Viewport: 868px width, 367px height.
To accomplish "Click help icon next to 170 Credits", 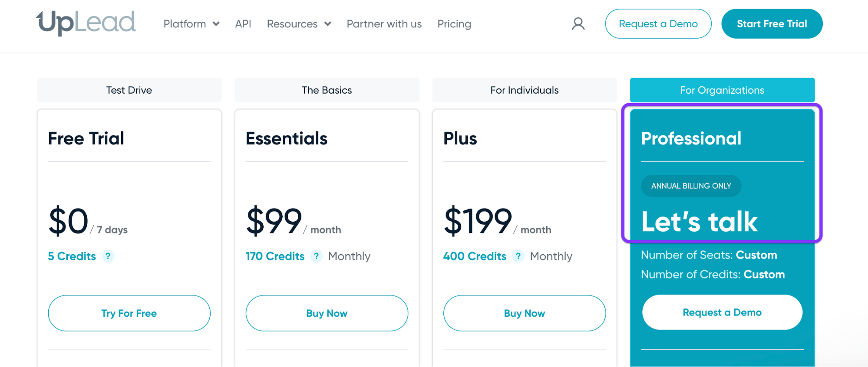I will pos(317,256).
